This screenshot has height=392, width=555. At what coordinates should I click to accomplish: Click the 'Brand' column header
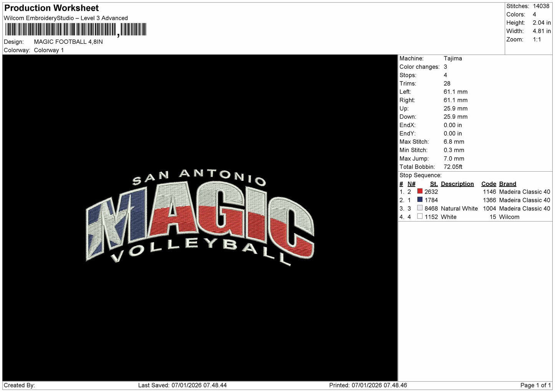[x=508, y=184]
